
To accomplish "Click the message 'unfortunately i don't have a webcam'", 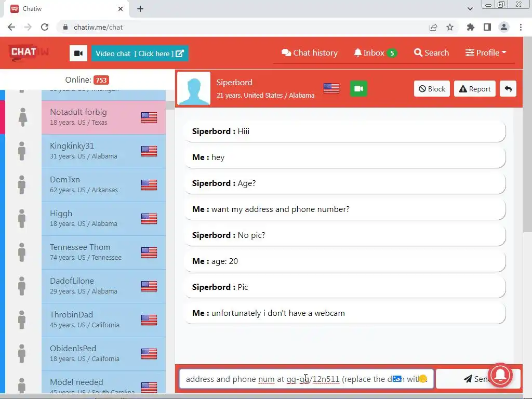I will pos(345,313).
